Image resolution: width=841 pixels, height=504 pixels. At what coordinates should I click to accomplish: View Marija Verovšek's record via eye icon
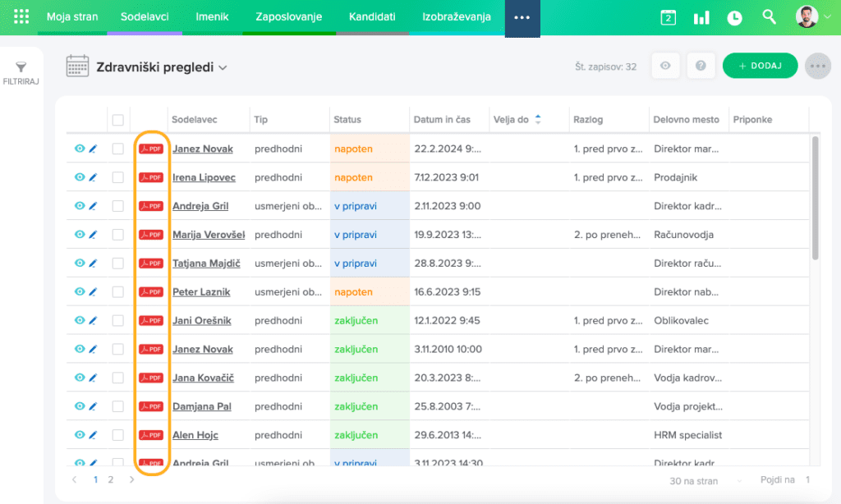click(x=80, y=235)
